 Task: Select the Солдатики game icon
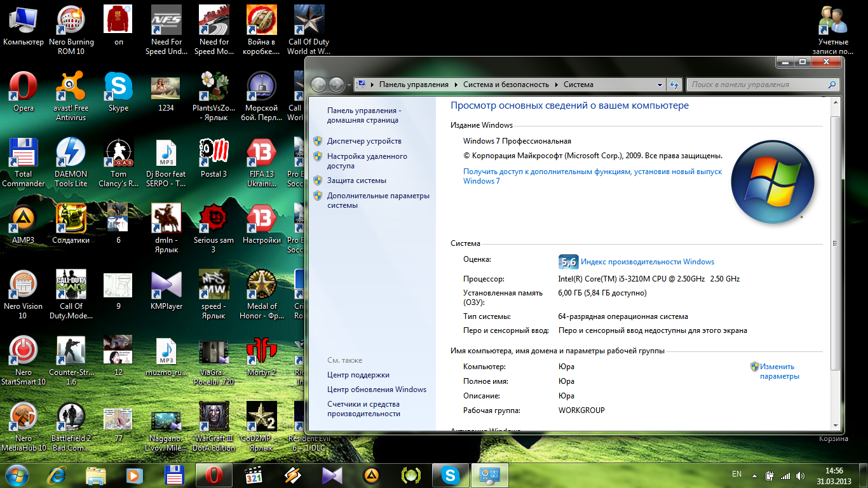click(71, 224)
